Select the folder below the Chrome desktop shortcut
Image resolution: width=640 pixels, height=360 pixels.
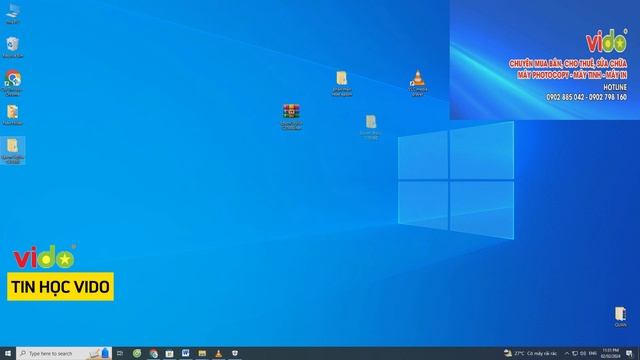pos(13,115)
